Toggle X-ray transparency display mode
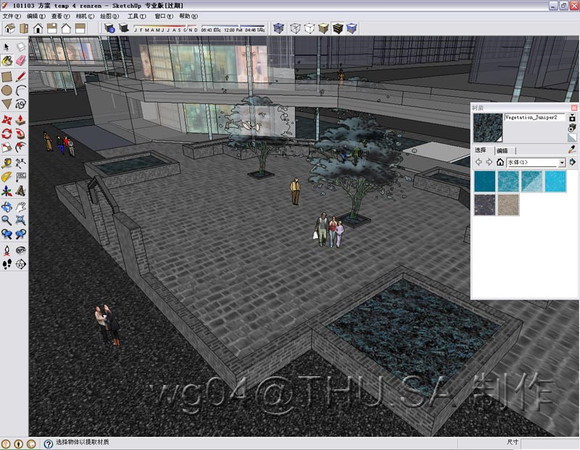This screenshot has width=580, height=450. (278, 28)
